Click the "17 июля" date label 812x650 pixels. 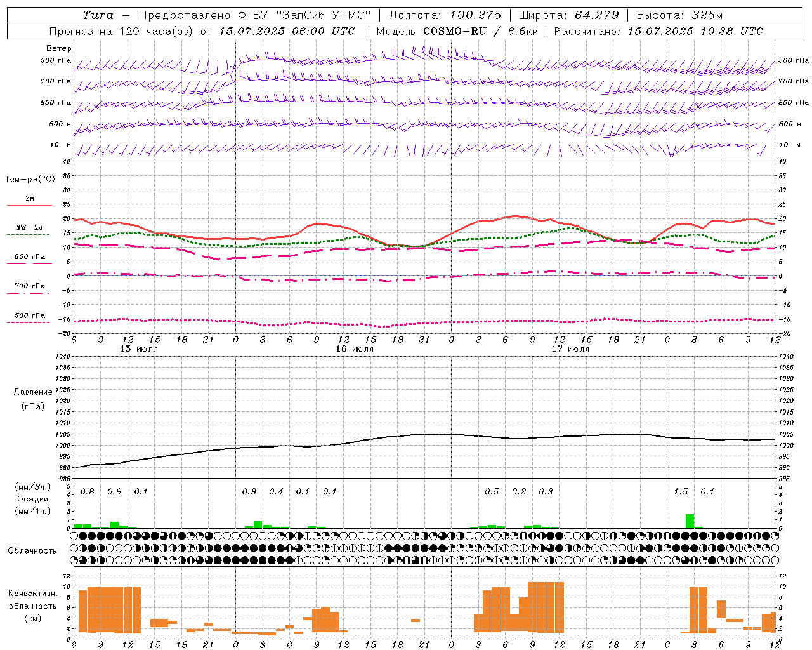pos(570,349)
